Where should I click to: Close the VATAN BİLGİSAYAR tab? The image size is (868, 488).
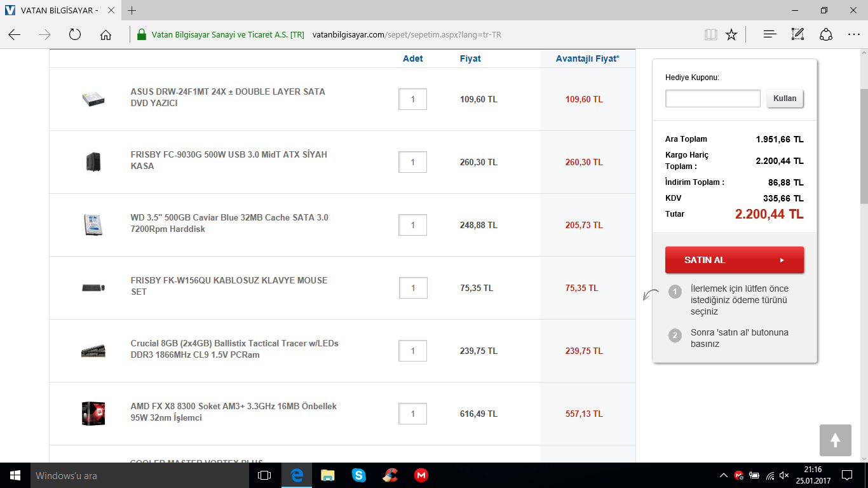(x=111, y=11)
